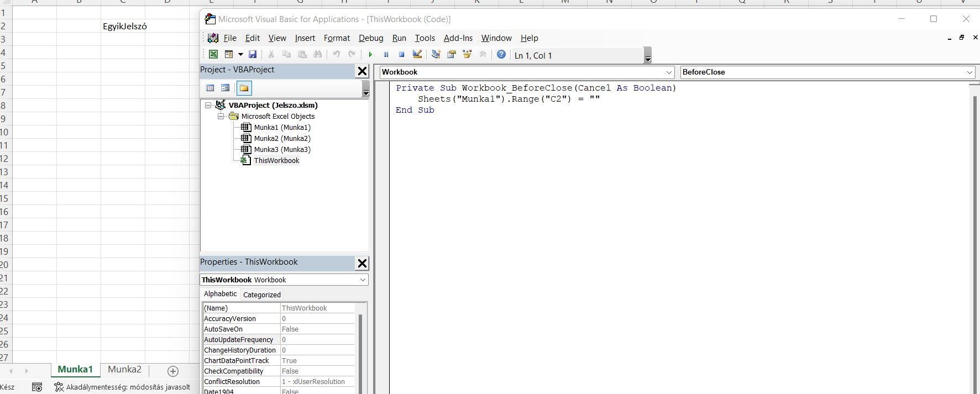Click the VBA application icon in menu bar

point(213,38)
